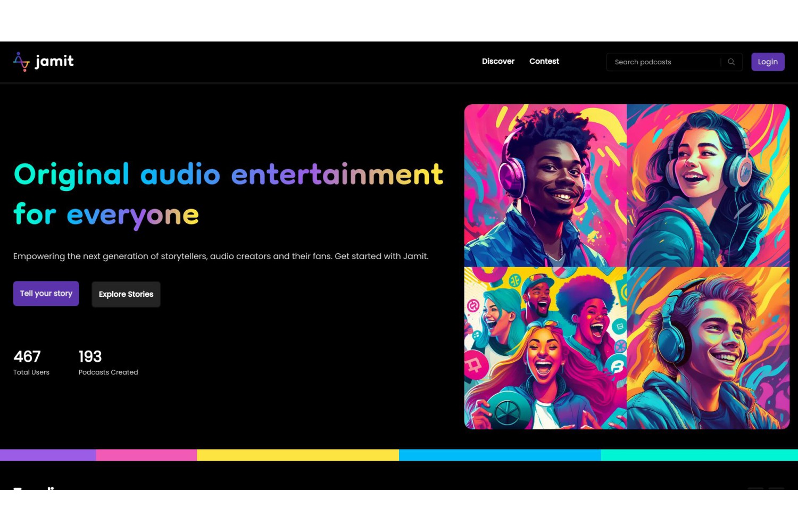Click the Login button

coord(768,62)
